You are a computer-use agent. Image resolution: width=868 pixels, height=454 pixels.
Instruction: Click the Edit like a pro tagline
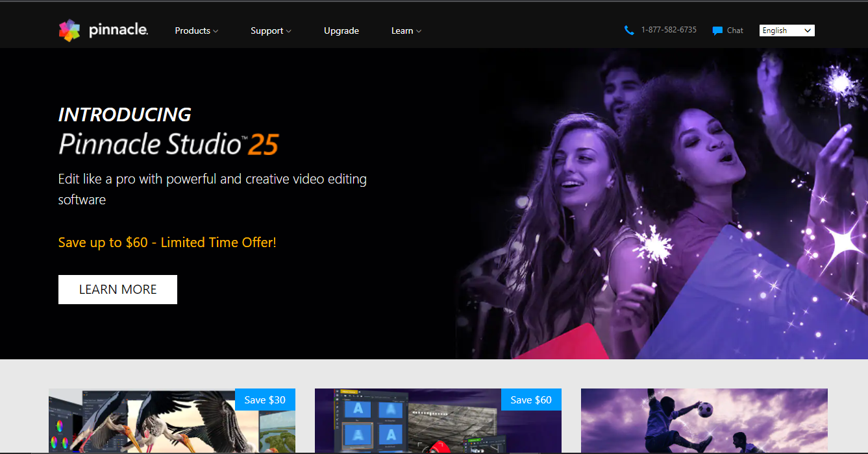coord(212,189)
